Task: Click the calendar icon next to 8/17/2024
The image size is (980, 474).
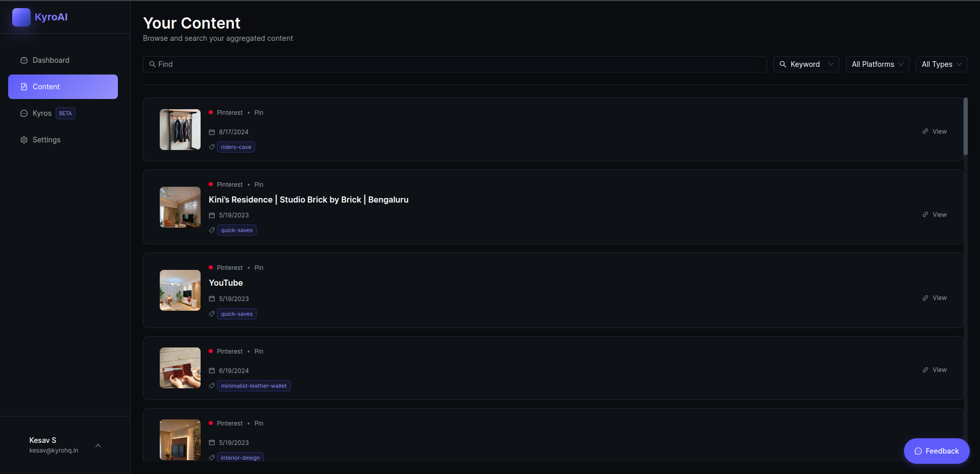Action: (211, 132)
